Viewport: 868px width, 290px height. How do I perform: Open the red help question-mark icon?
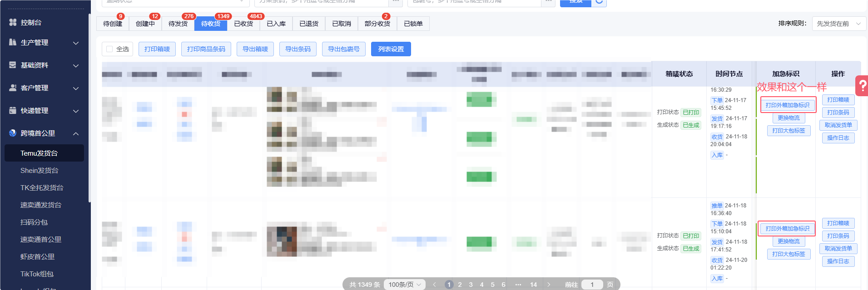pos(862,85)
